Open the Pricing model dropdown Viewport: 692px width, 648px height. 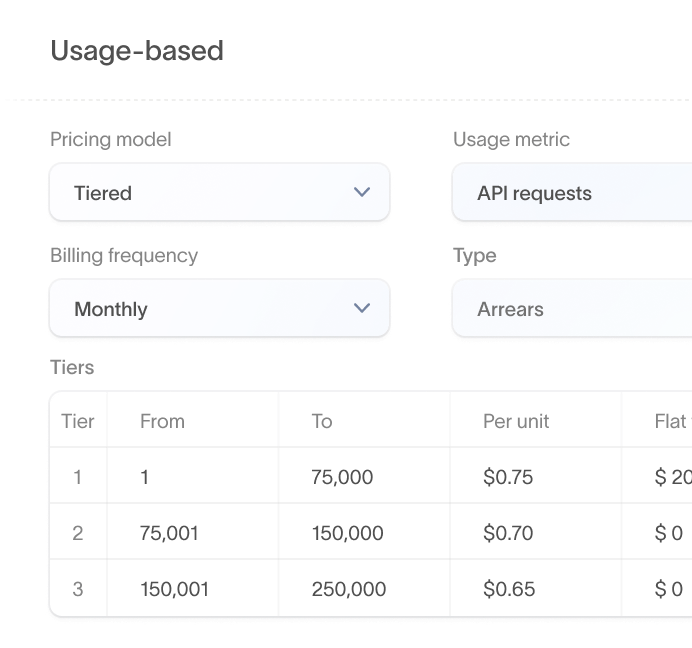[219, 193]
